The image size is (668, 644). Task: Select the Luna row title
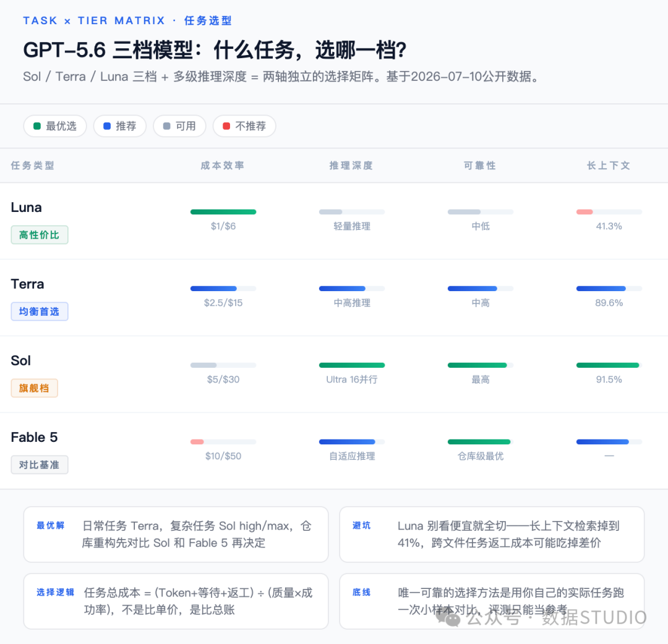tap(26, 207)
